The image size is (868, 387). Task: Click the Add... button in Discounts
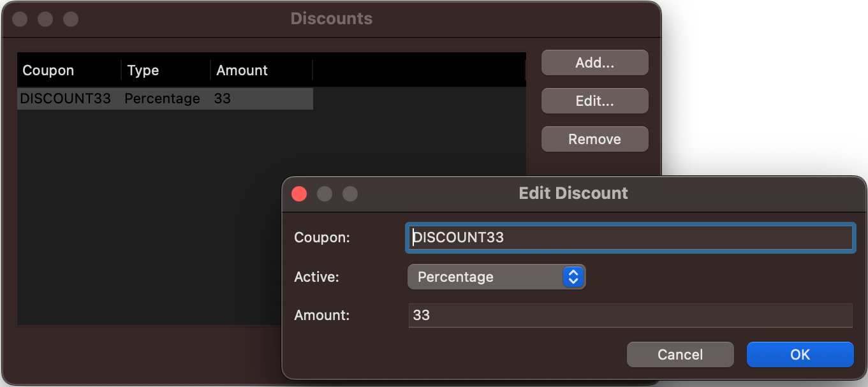[x=594, y=62]
